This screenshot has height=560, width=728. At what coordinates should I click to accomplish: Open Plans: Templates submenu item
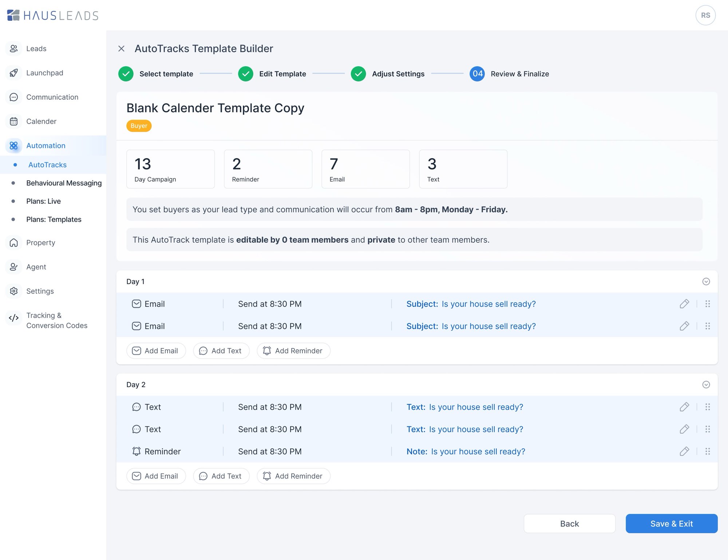tap(54, 219)
